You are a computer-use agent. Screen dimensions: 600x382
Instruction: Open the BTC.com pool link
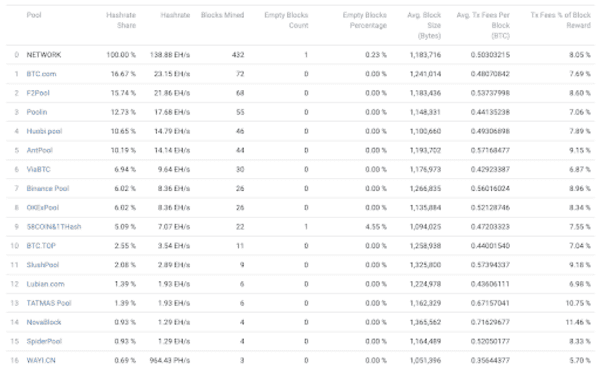coord(41,74)
